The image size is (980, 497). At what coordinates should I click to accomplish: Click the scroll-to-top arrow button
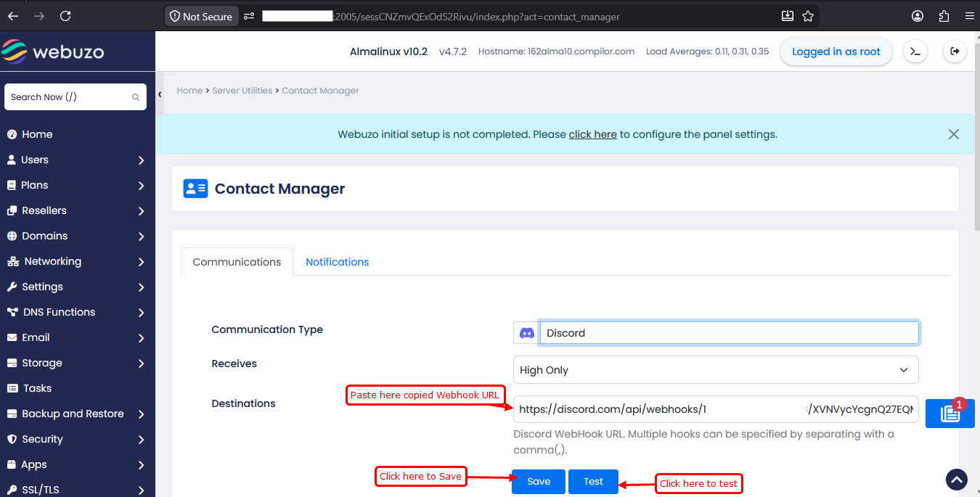957,479
